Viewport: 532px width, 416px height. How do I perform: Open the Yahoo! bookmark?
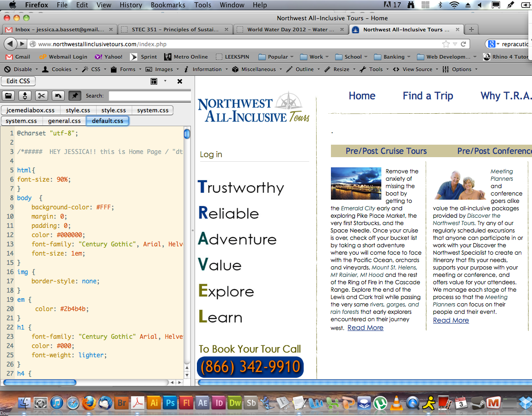[x=109, y=57]
